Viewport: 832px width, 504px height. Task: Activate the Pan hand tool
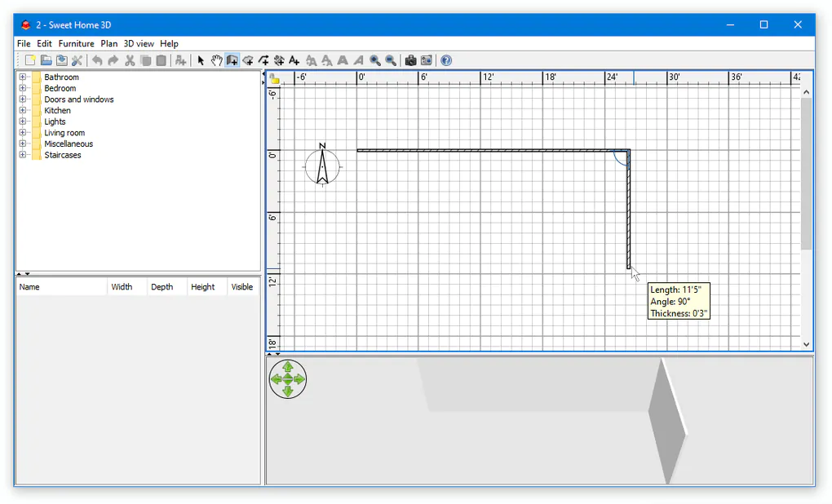click(x=216, y=60)
